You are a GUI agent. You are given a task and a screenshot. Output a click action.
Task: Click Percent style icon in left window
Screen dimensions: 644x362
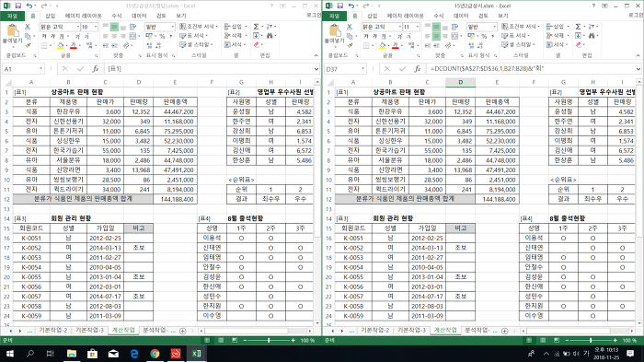tap(162, 36)
